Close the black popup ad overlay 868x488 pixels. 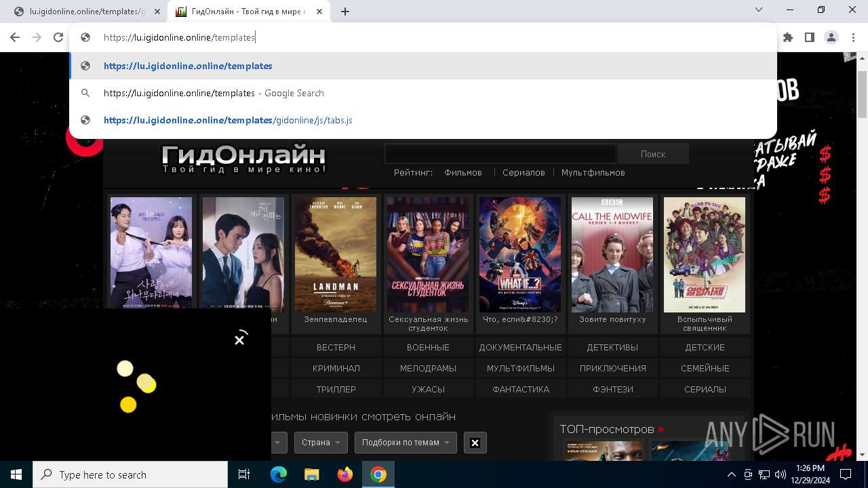coord(239,340)
